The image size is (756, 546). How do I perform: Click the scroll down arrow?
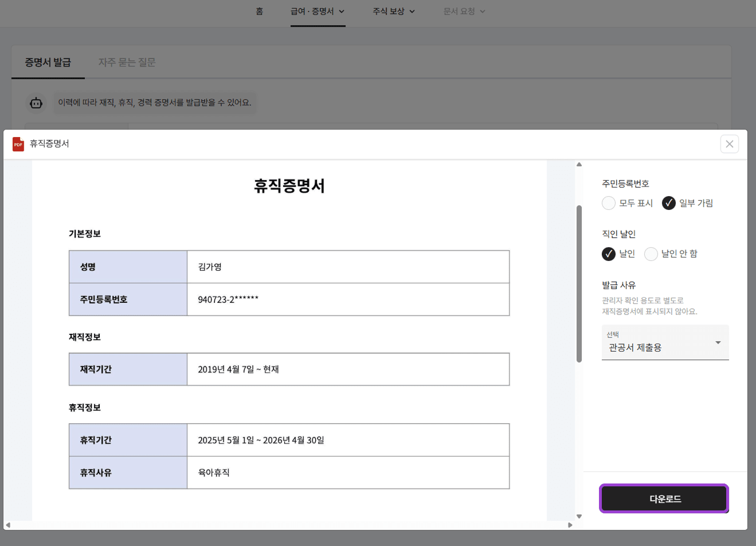[x=579, y=516]
